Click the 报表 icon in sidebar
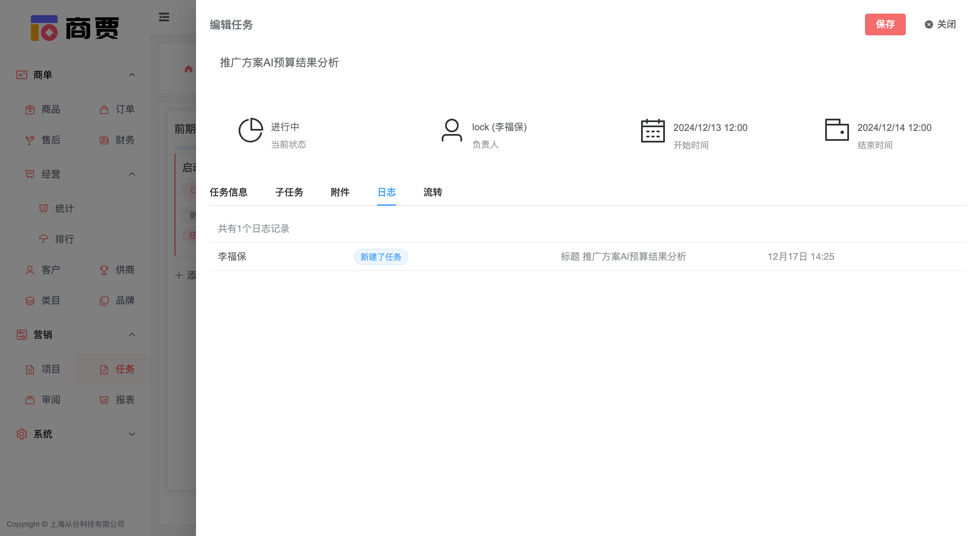Image resolution: width=980 pixels, height=536 pixels. pyautogui.click(x=104, y=400)
